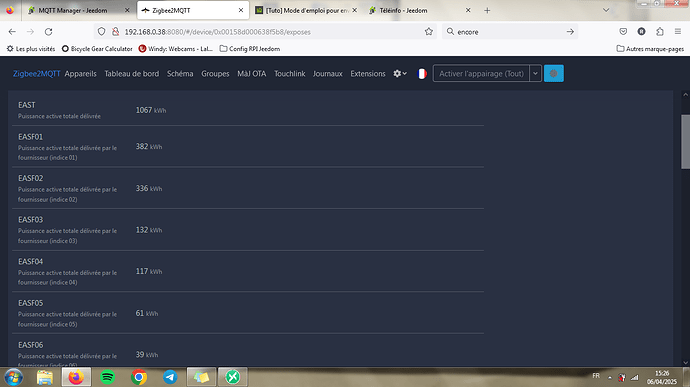
Task: Open Autres marque-pages folder
Action: pyautogui.click(x=650, y=49)
